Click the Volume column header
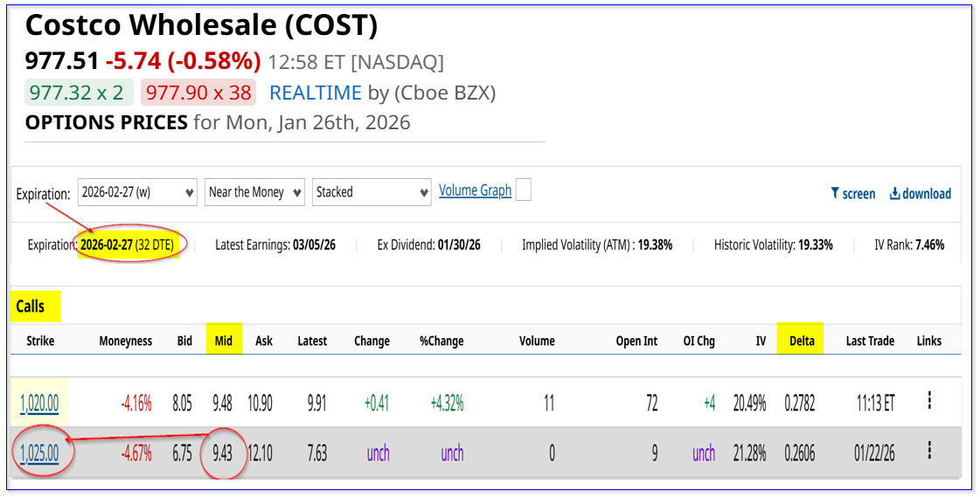Screen dimensions: 980x497 point(536,341)
